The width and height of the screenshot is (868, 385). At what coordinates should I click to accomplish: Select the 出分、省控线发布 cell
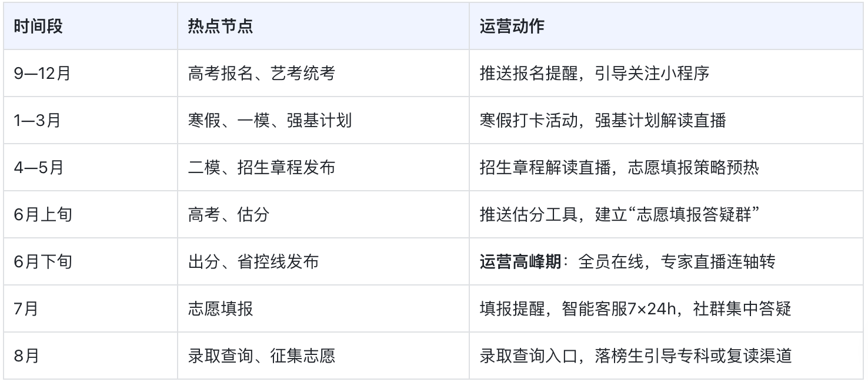pyautogui.click(x=253, y=262)
